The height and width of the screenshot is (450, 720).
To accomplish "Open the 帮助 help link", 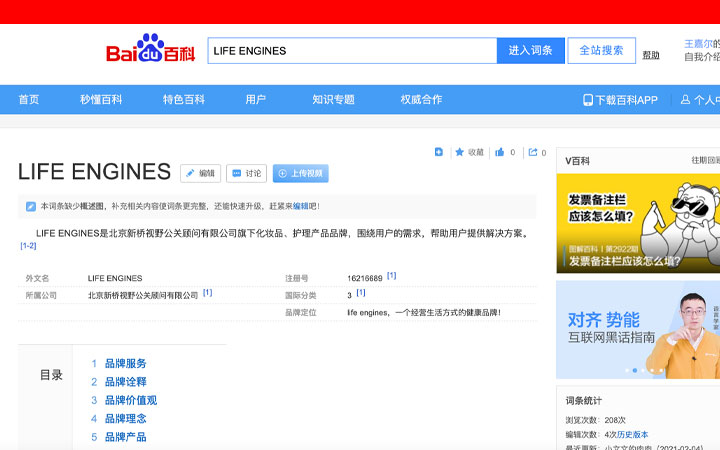I will 651,55.
